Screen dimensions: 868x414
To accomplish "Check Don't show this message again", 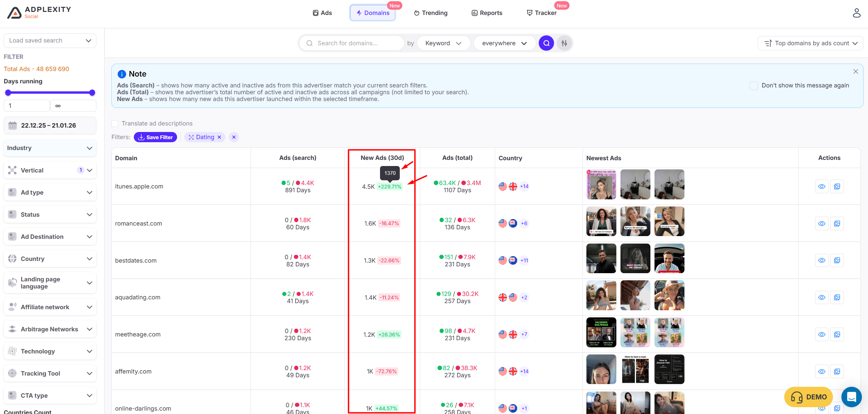I will 753,85.
